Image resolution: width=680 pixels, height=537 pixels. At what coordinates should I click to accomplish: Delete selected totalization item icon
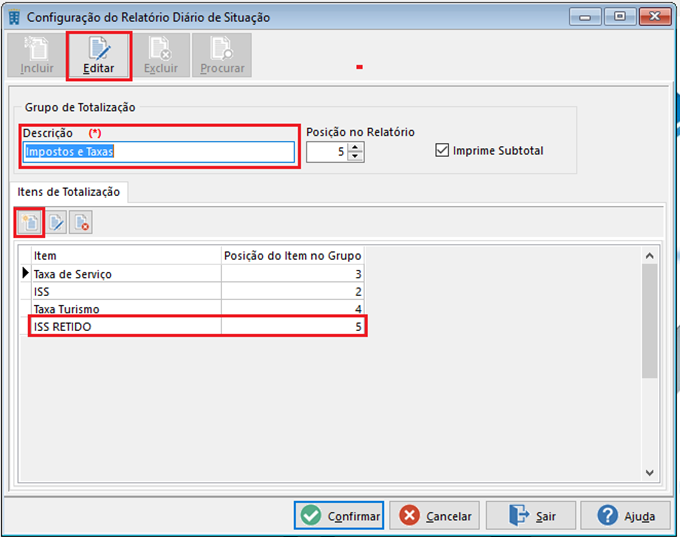click(81, 223)
